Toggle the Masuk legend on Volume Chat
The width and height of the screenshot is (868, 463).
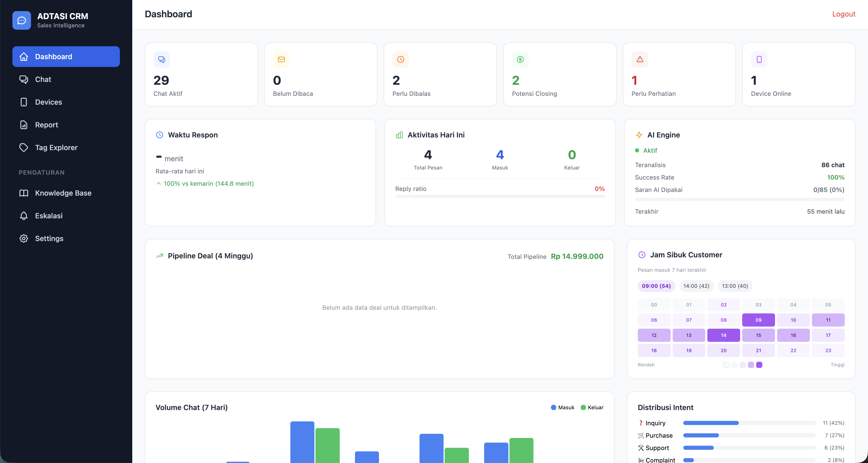point(562,407)
